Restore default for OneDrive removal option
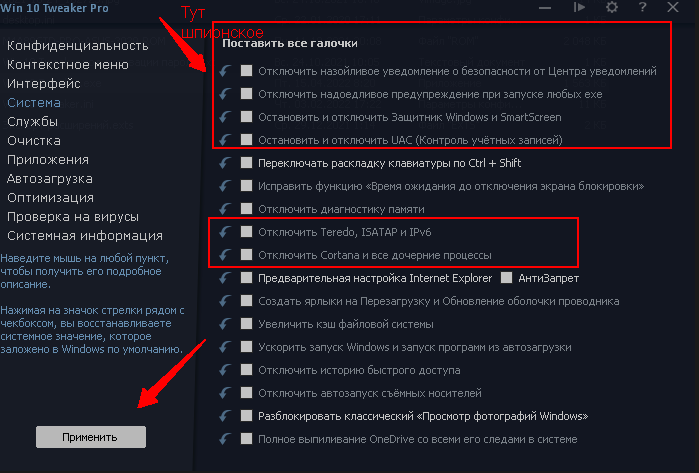Image resolution: width=699 pixels, height=473 pixels. click(x=226, y=439)
